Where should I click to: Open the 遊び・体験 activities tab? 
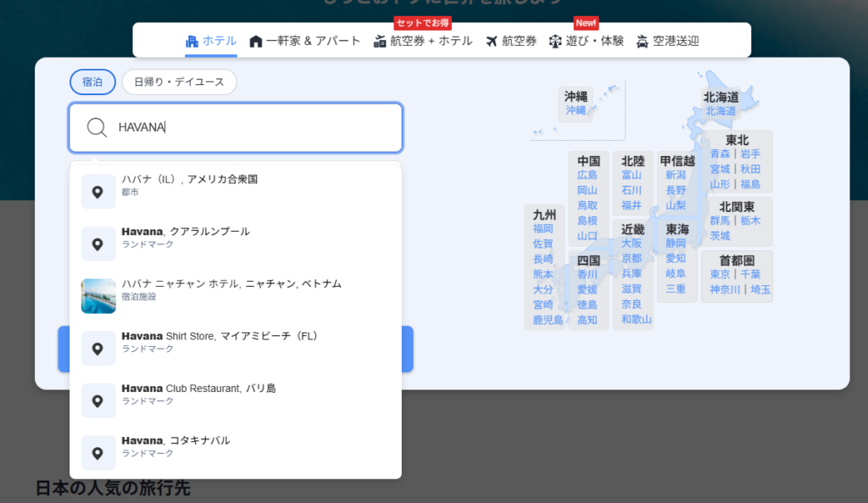[587, 41]
